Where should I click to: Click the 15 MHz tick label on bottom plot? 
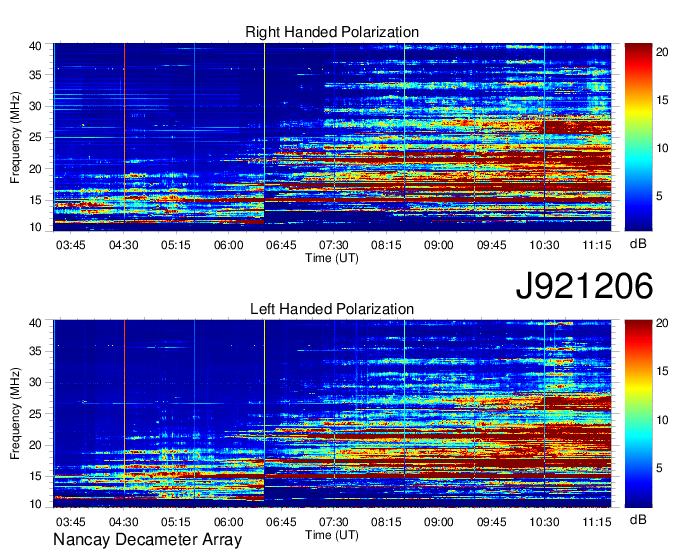35,477
